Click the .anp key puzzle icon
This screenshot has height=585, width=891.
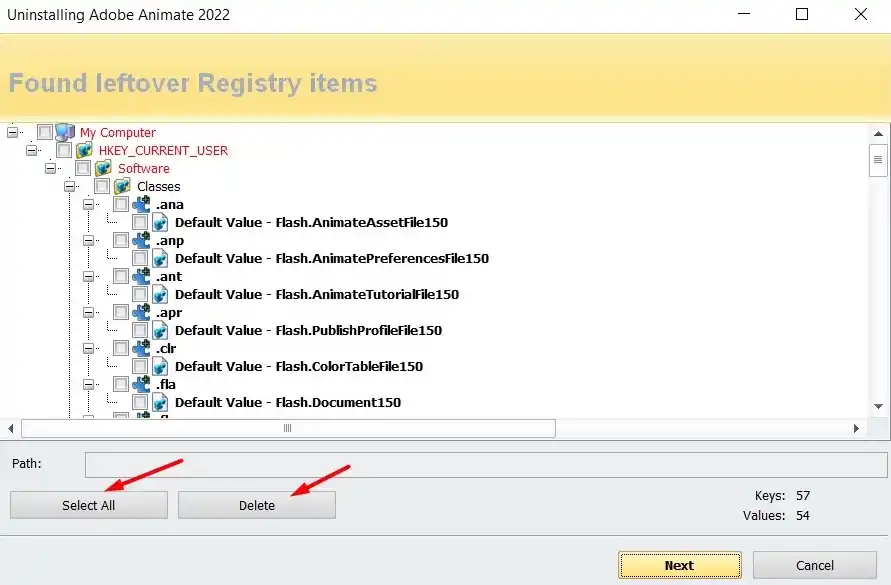click(141, 240)
